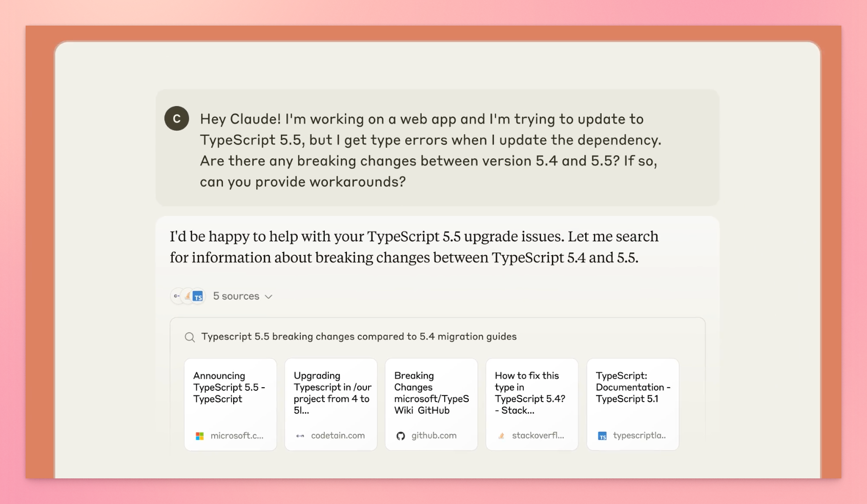Expand the 5 sources chevron
The height and width of the screenshot is (504, 867).
tap(269, 297)
